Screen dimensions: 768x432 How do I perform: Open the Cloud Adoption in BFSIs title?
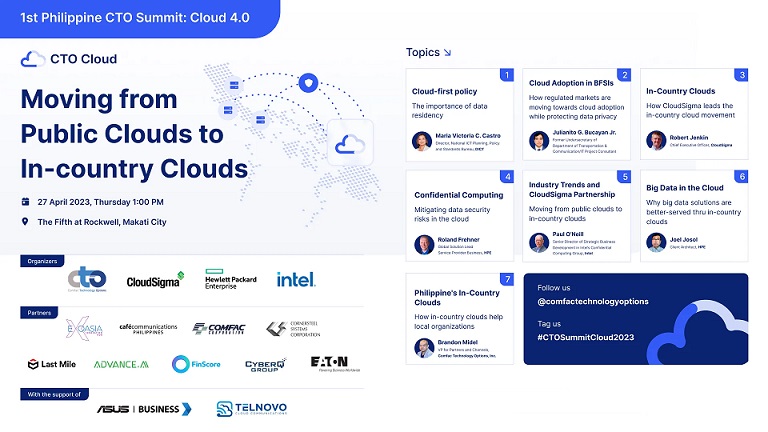pos(571,83)
